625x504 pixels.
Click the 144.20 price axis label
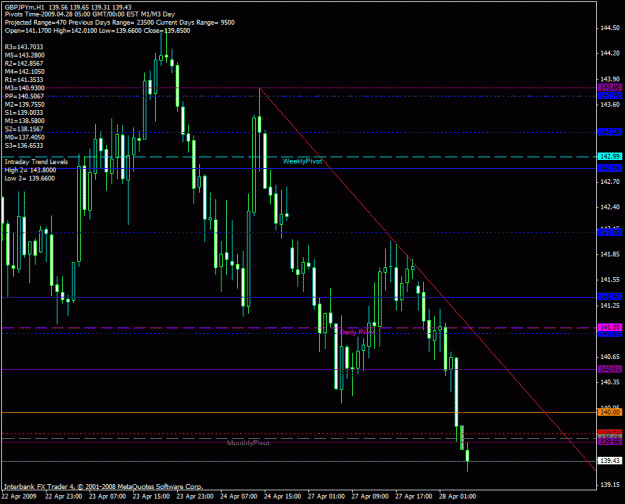(610, 53)
